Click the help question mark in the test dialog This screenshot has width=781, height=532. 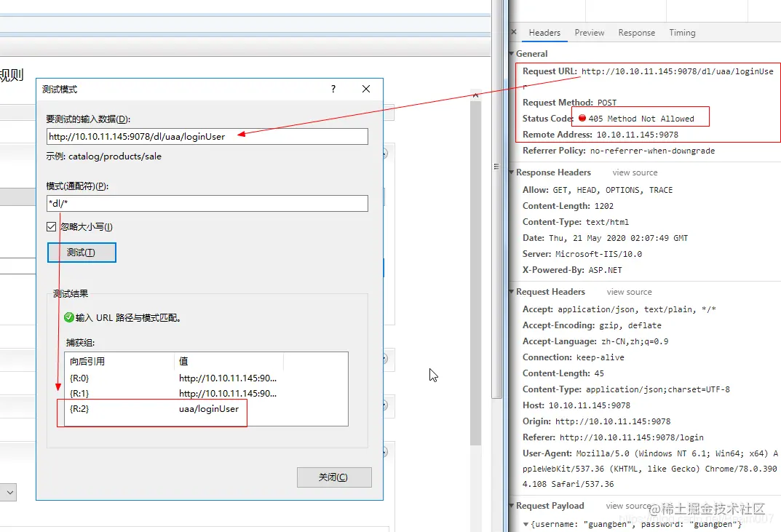pyautogui.click(x=333, y=89)
